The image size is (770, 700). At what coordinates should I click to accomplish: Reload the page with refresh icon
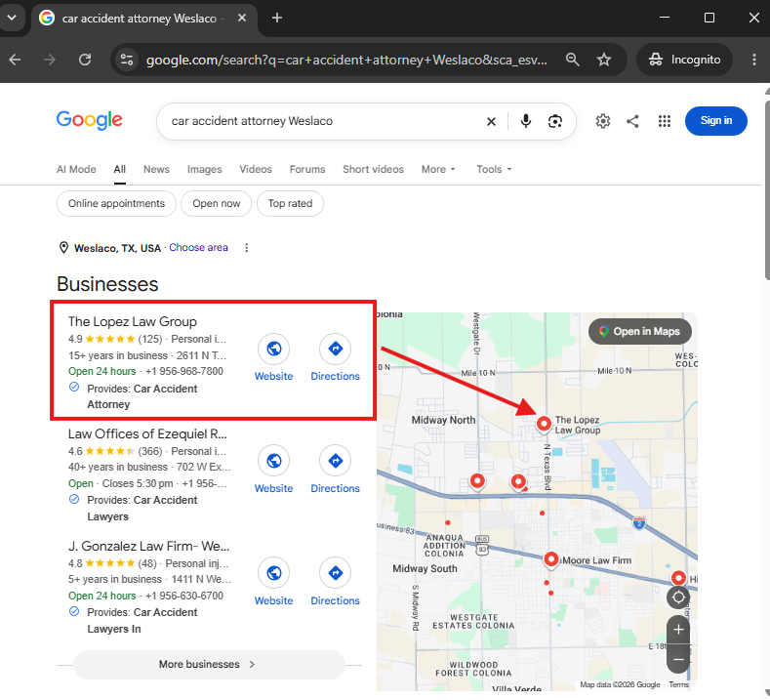click(85, 60)
